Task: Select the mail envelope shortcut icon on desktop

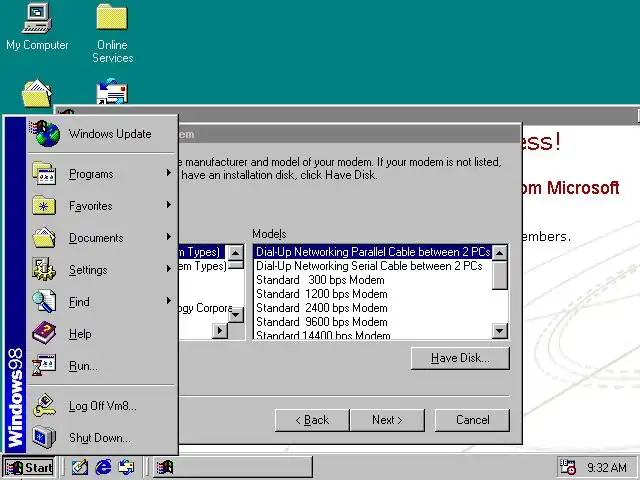Action: pyautogui.click(x=112, y=91)
